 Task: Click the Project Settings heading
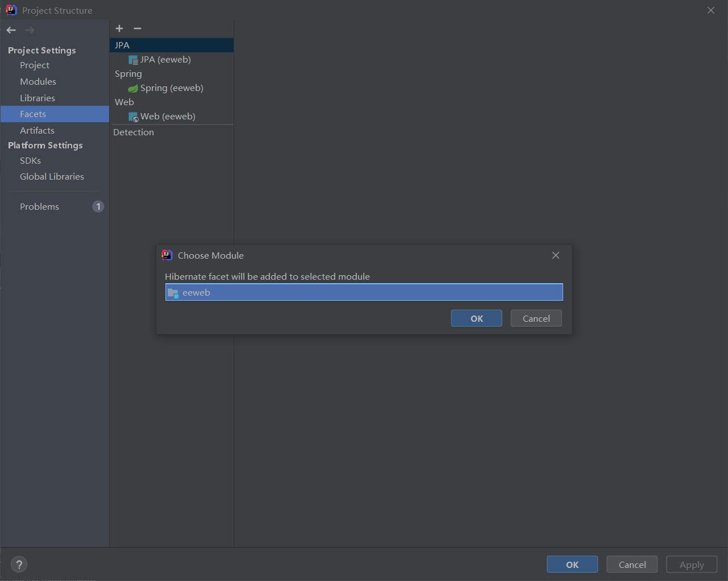click(x=41, y=51)
